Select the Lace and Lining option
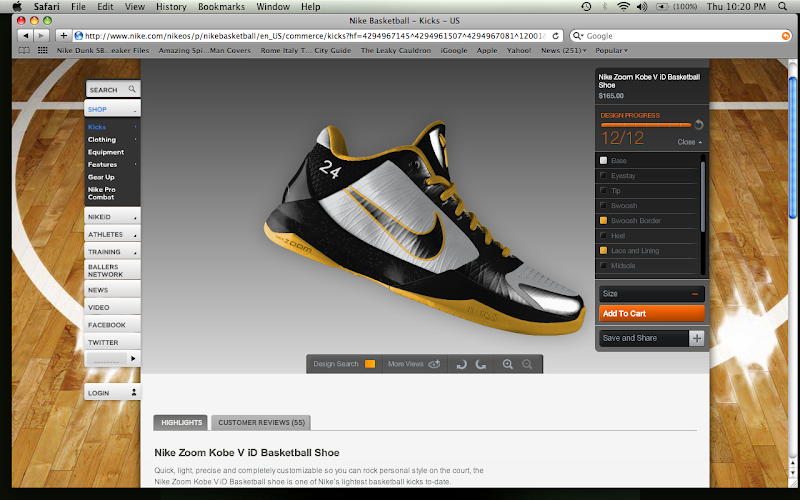This screenshot has height=500, width=800. [647, 251]
